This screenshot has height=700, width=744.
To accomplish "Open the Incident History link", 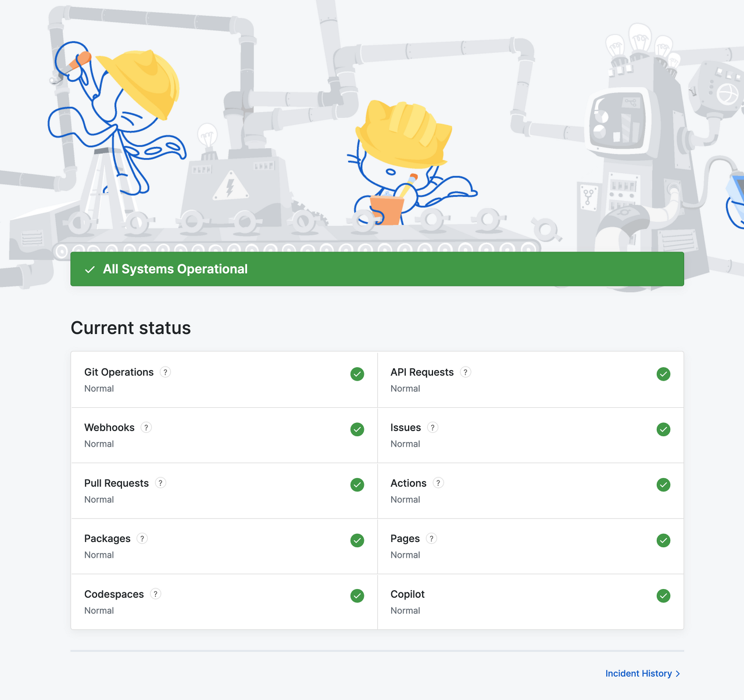I will click(x=643, y=674).
